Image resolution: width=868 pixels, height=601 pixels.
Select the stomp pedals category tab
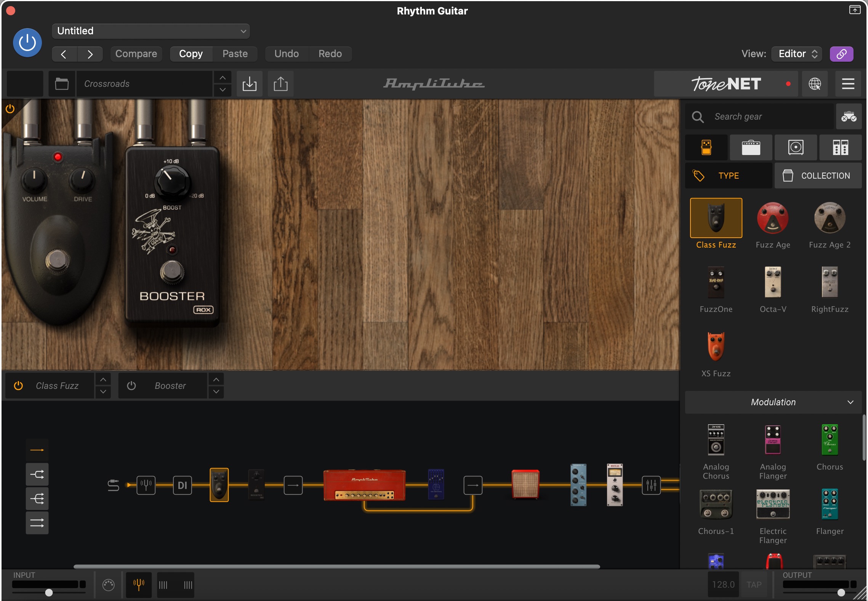point(706,147)
